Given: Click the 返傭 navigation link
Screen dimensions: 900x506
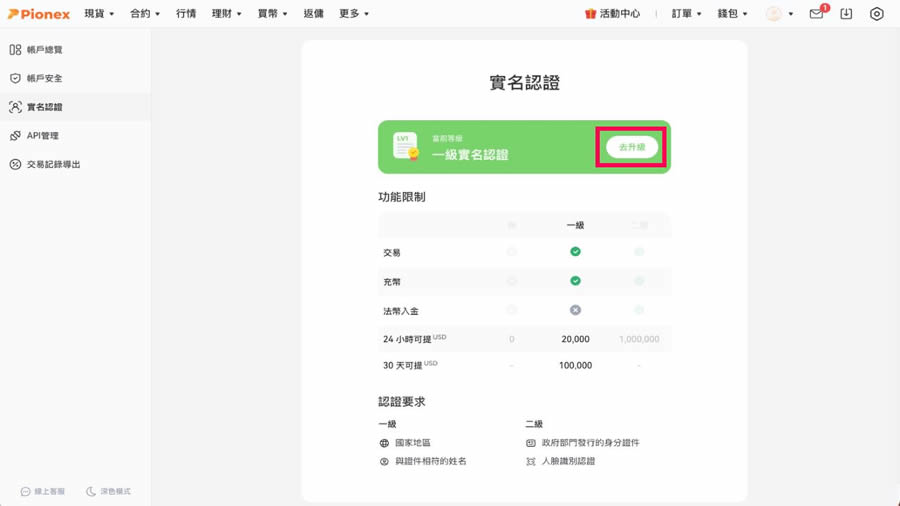Looking at the screenshot, I should point(313,14).
